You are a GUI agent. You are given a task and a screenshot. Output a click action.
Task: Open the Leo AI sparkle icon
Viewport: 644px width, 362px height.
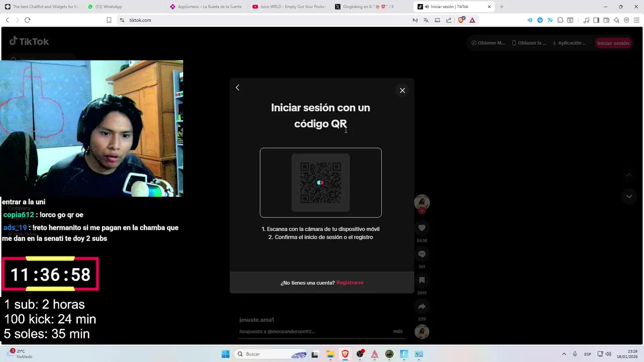[616, 20]
